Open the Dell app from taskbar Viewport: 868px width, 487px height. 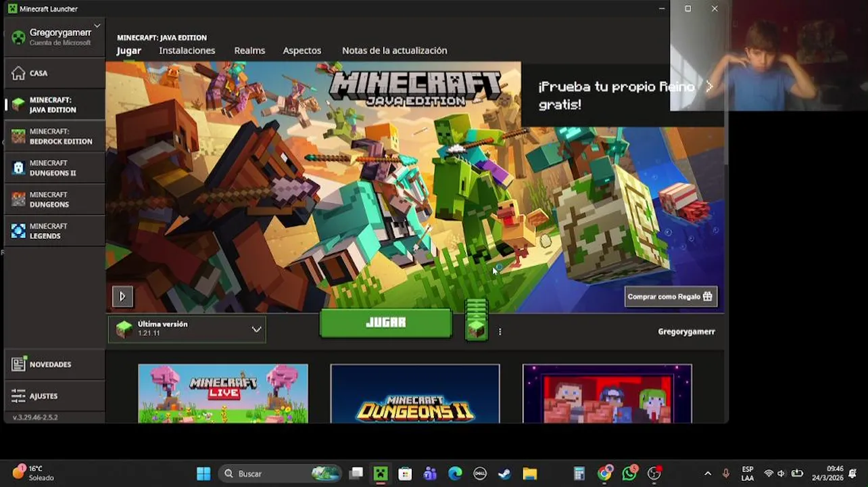(480, 473)
